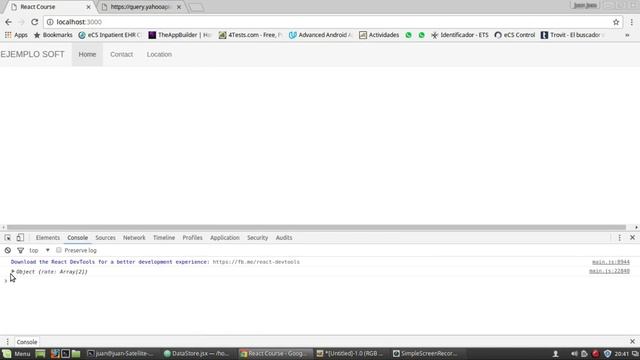
Task: Open a new browser tab
Action: point(196,7)
